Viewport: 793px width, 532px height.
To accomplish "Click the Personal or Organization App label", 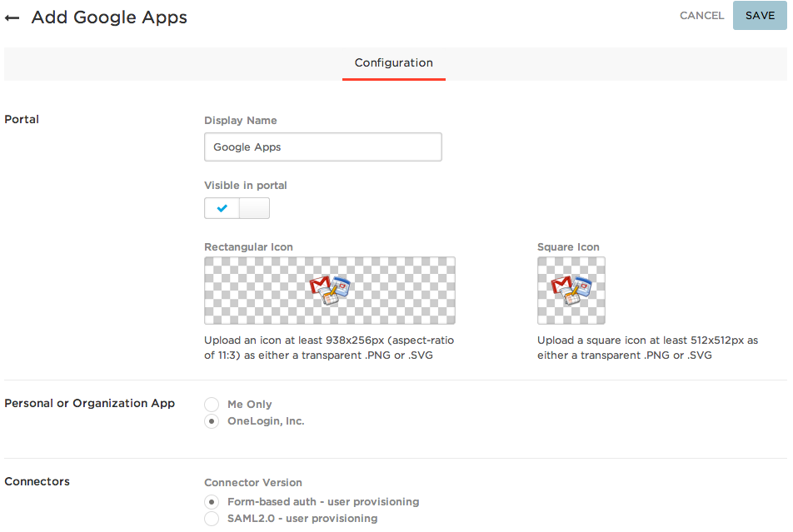I will [x=89, y=404].
